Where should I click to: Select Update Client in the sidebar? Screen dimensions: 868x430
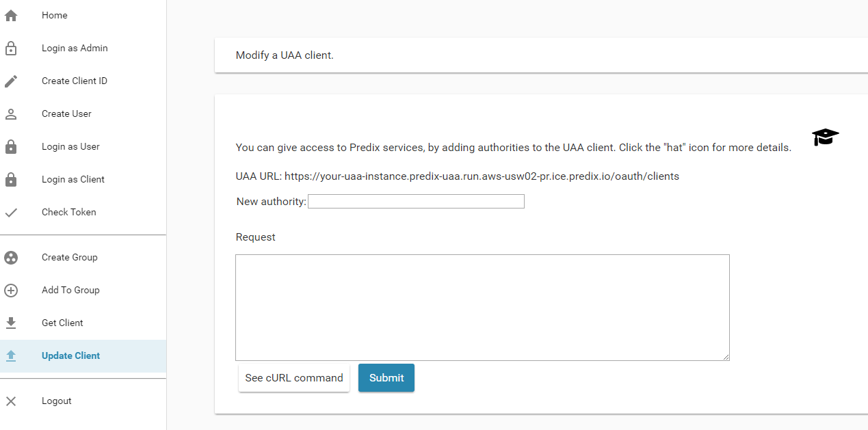(x=70, y=355)
